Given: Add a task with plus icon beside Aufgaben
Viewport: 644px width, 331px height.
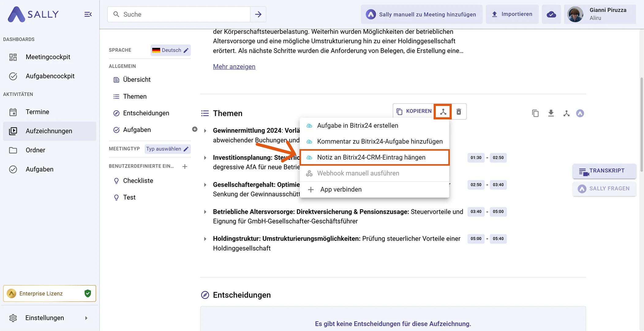Looking at the screenshot, I should click(x=195, y=129).
